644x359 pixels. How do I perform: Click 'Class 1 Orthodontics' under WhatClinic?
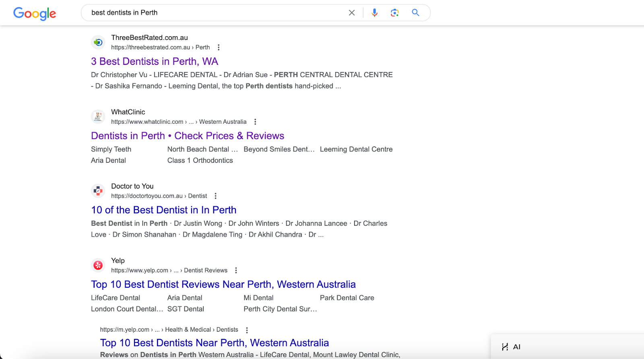tap(200, 160)
